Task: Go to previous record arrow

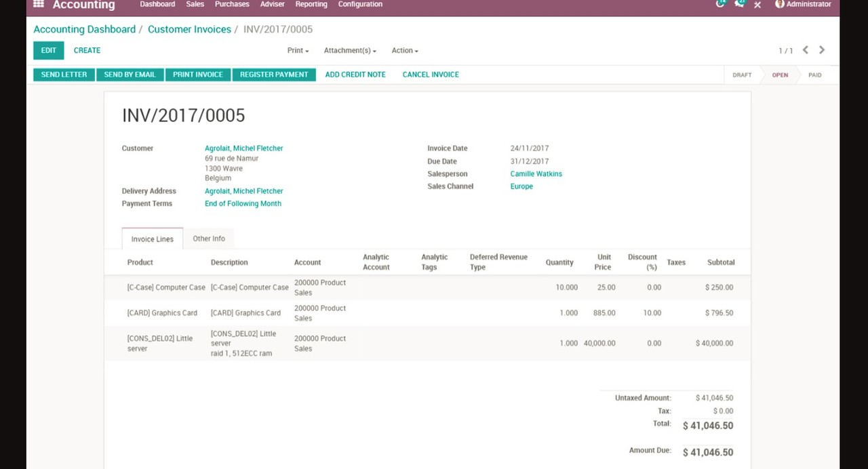Action: tap(805, 50)
